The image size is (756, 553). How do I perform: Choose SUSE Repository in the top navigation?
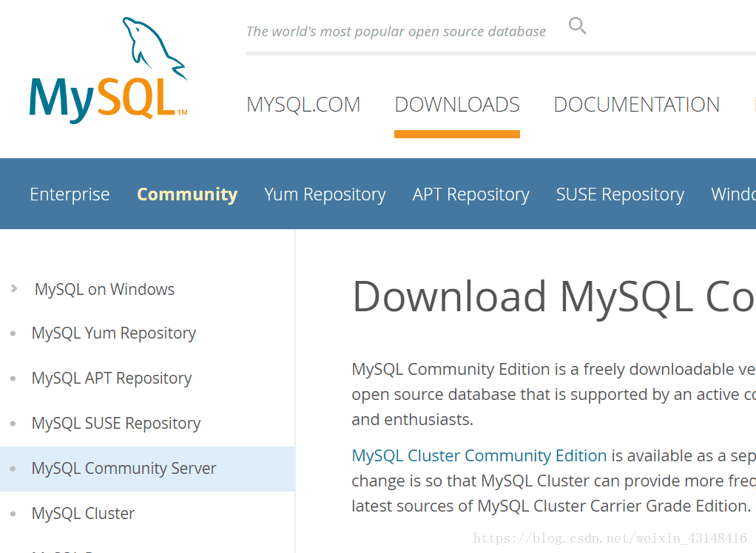[620, 194]
